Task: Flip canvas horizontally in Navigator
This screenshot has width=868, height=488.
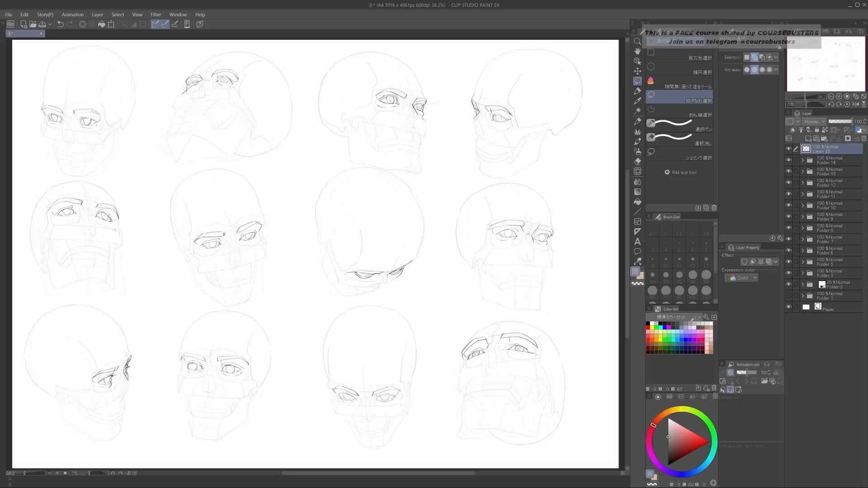Action: click(x=855, y=104)
